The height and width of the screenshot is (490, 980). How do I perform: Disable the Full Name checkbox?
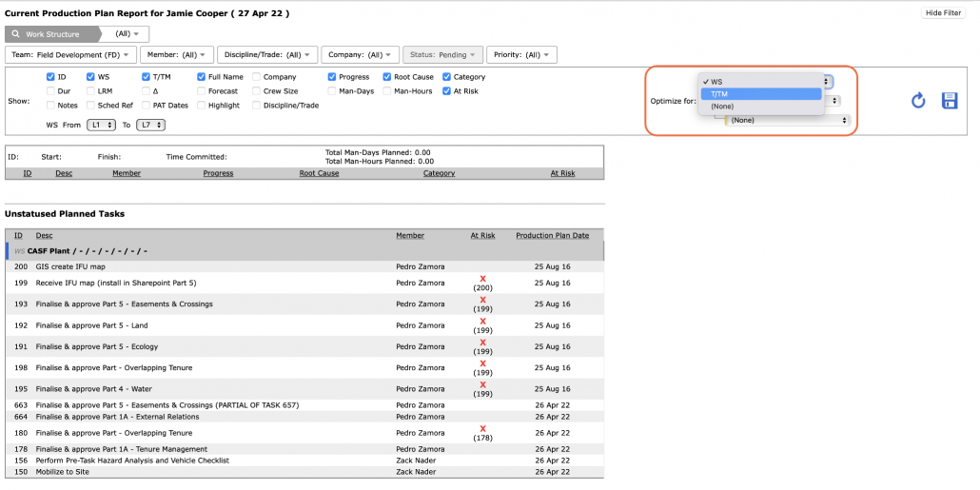(202, 77)
